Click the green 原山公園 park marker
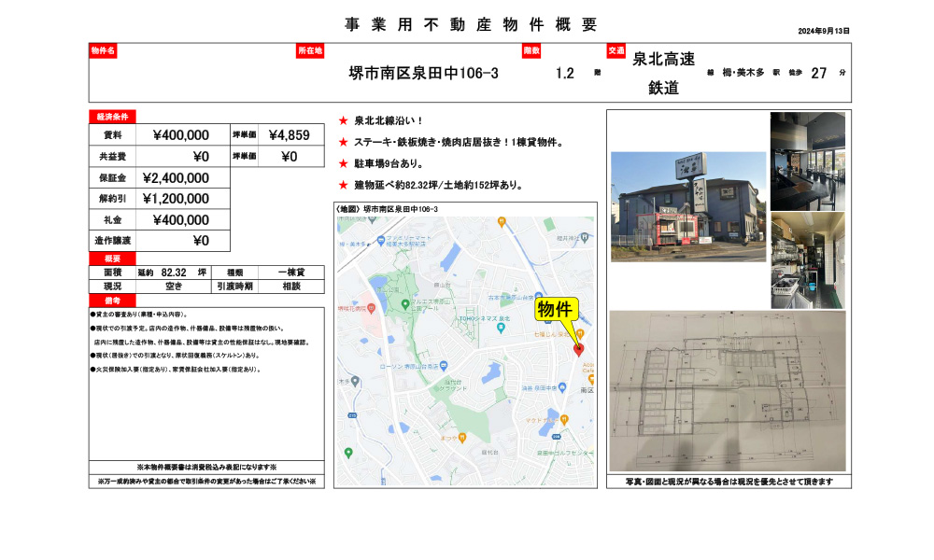 pyautogui.click(x=405, y=303)
